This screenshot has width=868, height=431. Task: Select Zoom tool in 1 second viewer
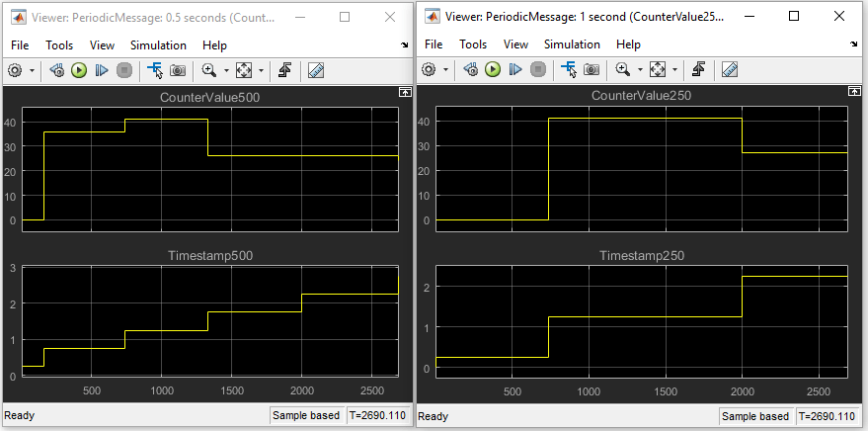pos(623,69)
